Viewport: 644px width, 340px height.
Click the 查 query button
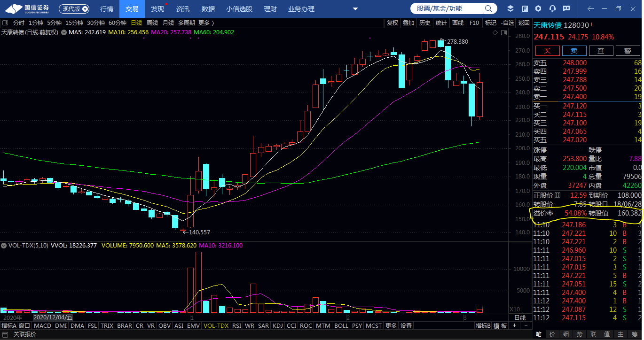click(601, 51)
